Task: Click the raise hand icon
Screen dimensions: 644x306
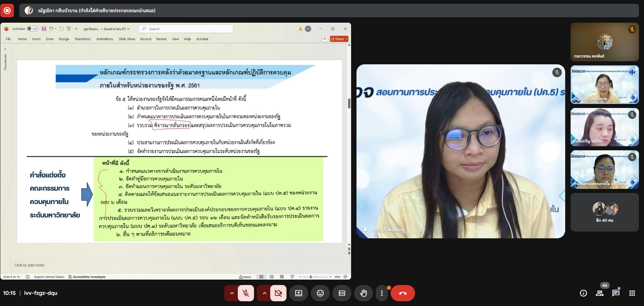Action: pyautogui.click(x=363, y=293)
